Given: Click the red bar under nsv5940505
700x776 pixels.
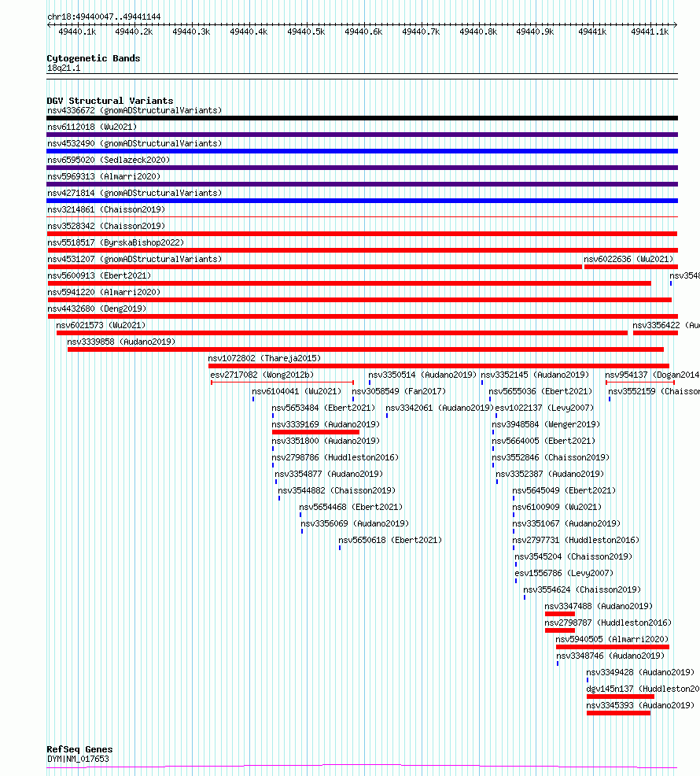Looking at the screenshot, I should [613, 647].
